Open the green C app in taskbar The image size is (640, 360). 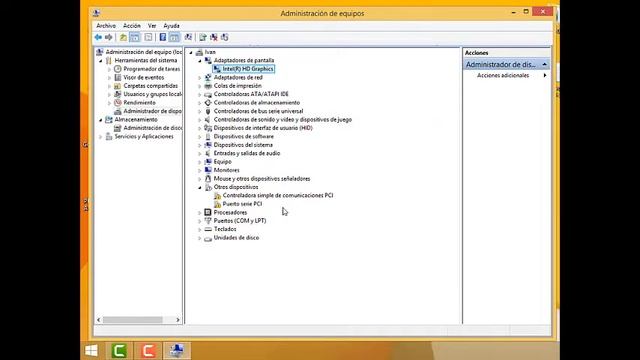(x=119, y=351)
